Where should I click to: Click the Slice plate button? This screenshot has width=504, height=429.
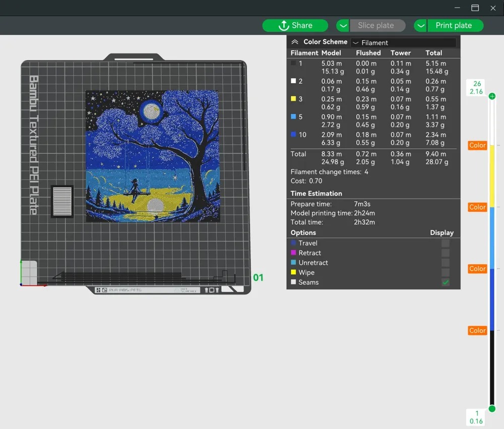[377, 25]
